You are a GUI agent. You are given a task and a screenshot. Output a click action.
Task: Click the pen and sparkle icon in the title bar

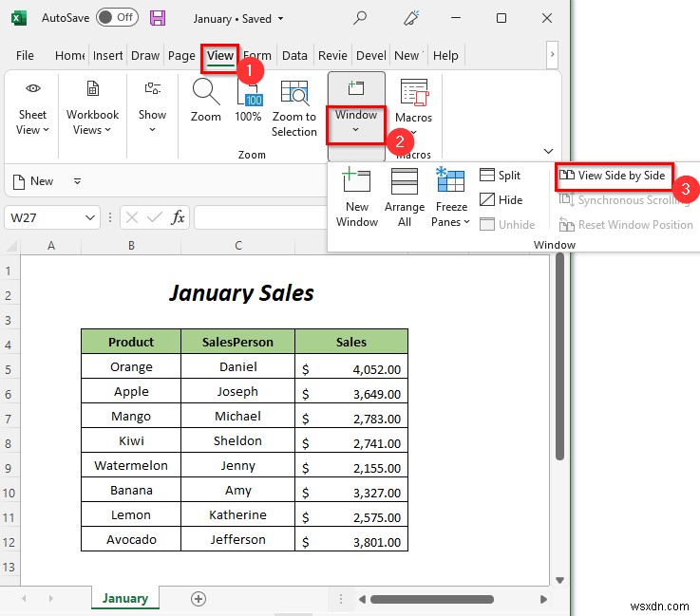coord(411,18)
